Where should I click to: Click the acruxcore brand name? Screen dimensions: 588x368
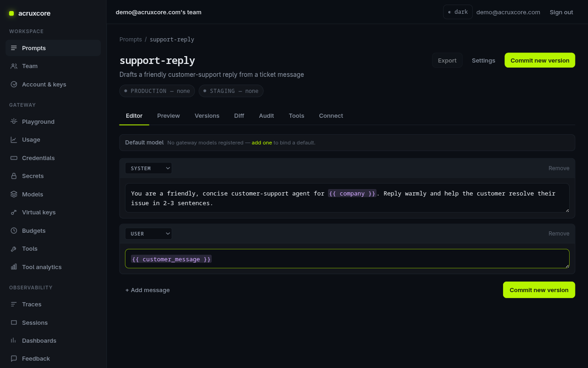(34, 13)
